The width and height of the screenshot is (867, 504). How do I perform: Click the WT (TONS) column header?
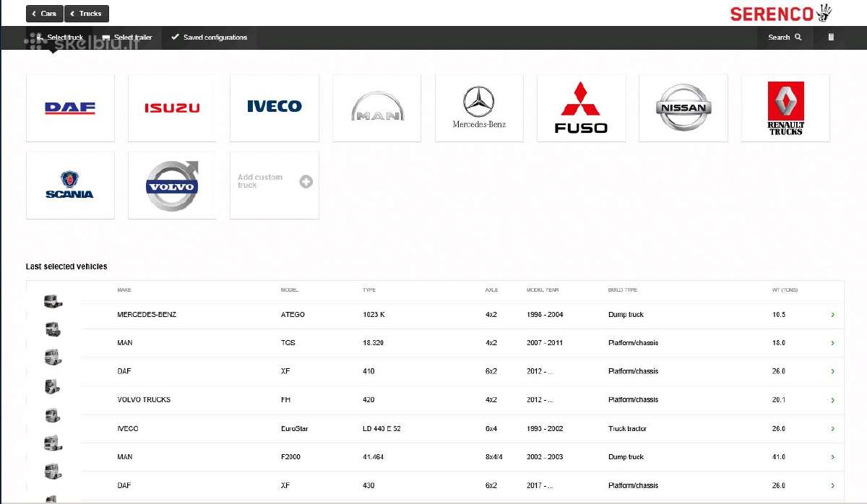point(785,290)
